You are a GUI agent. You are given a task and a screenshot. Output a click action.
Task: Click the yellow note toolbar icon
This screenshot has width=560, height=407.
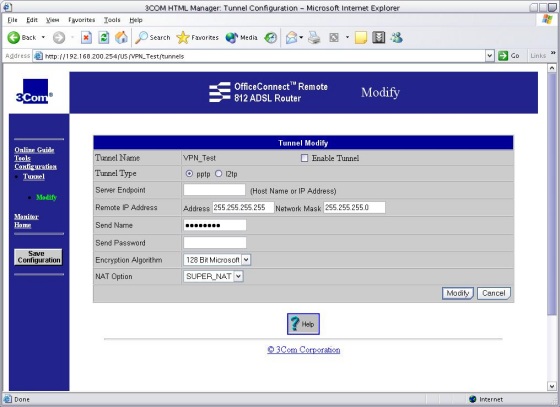tap(361, 37)
